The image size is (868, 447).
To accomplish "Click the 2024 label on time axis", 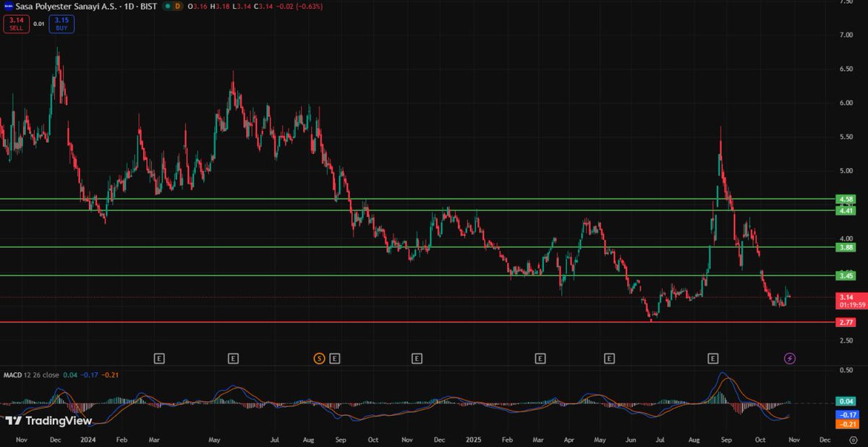I will [x=89, y=439].
